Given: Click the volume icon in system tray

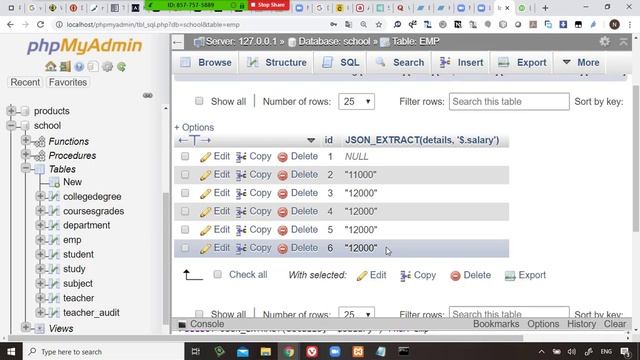Looking at the screenshot, I should tap(571, 351).
